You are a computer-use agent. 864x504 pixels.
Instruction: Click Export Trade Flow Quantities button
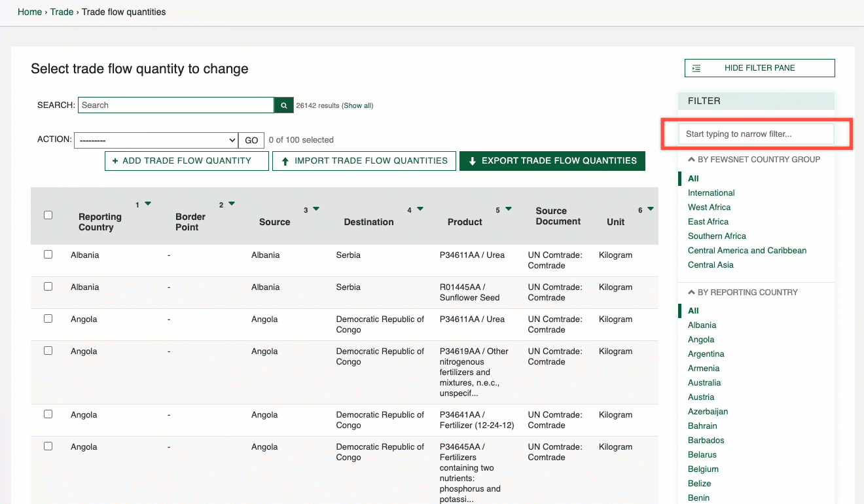[x=552, y=161]
